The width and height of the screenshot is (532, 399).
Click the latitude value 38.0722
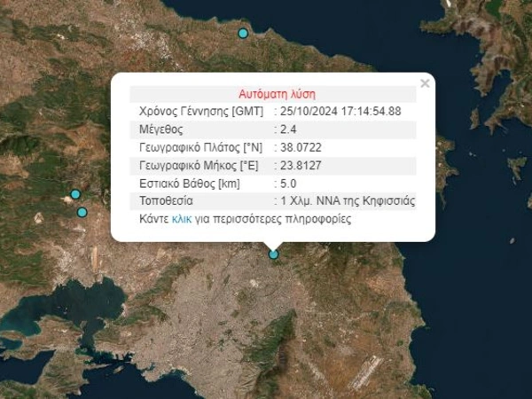[301, 147]
